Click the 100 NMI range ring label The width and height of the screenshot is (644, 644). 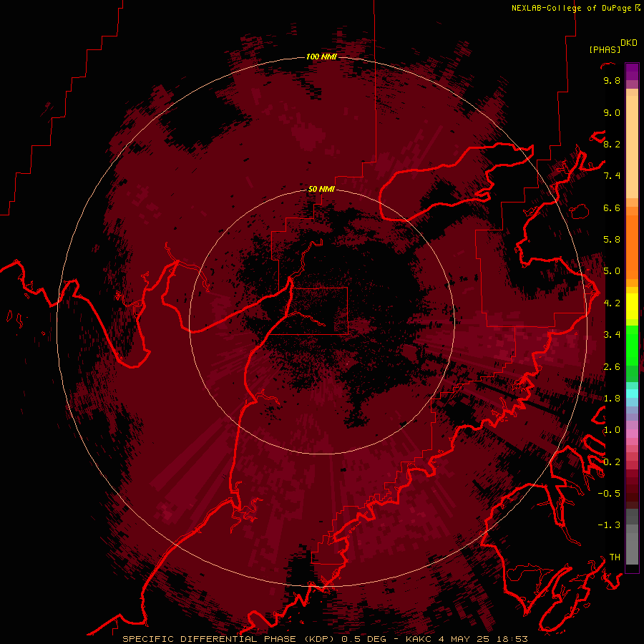click(x=321, y=57)
